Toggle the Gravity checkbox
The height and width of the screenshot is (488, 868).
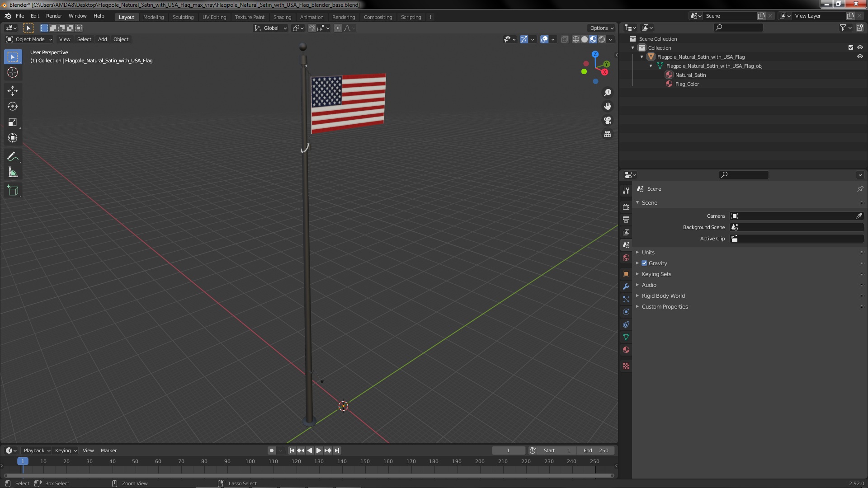pyautogui.click(x=644, y=263)
